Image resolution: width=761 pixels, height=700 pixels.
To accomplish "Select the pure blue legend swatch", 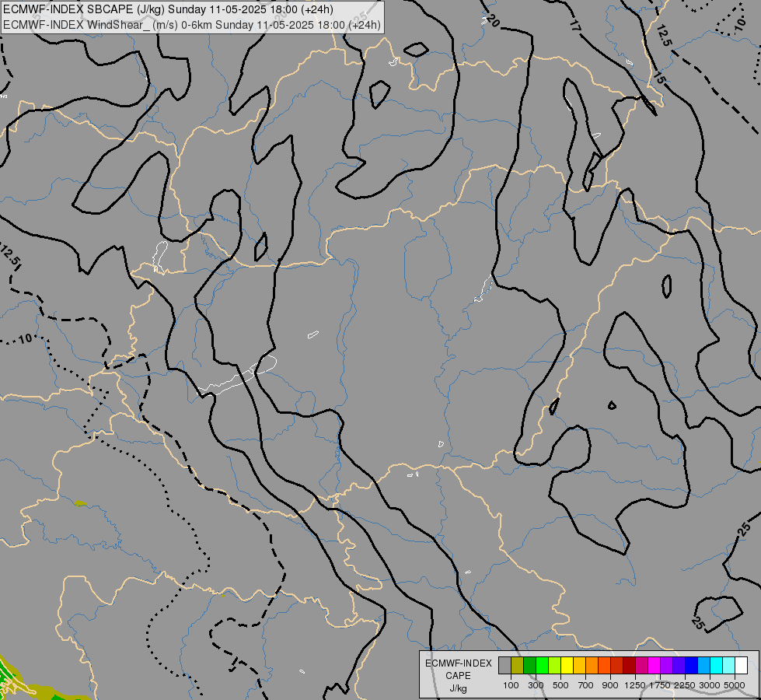I will 692,666.
